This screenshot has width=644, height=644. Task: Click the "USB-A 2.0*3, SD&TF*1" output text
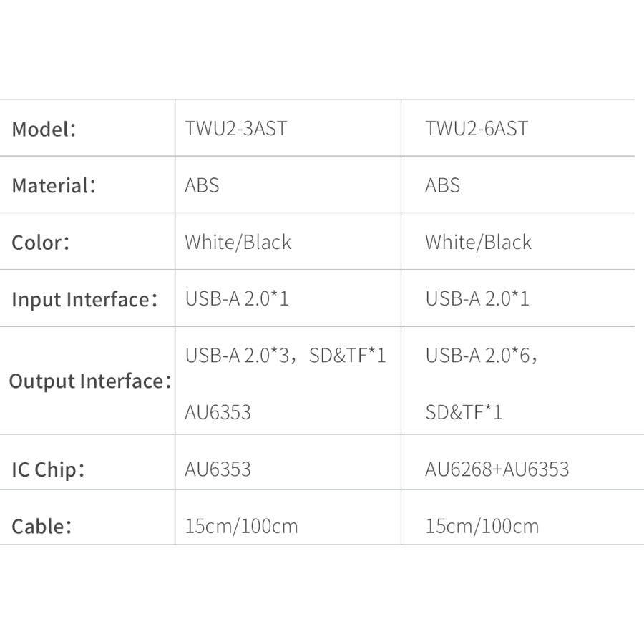[286, 356]
